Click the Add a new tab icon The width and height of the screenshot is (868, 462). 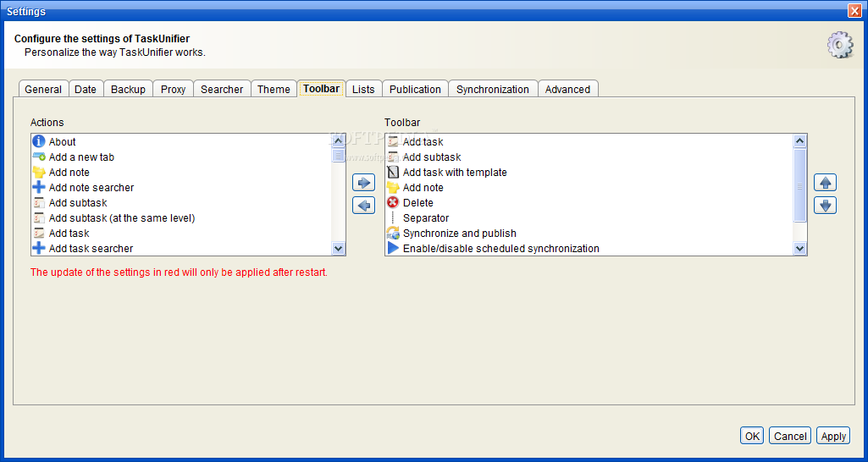coord(39,157)
